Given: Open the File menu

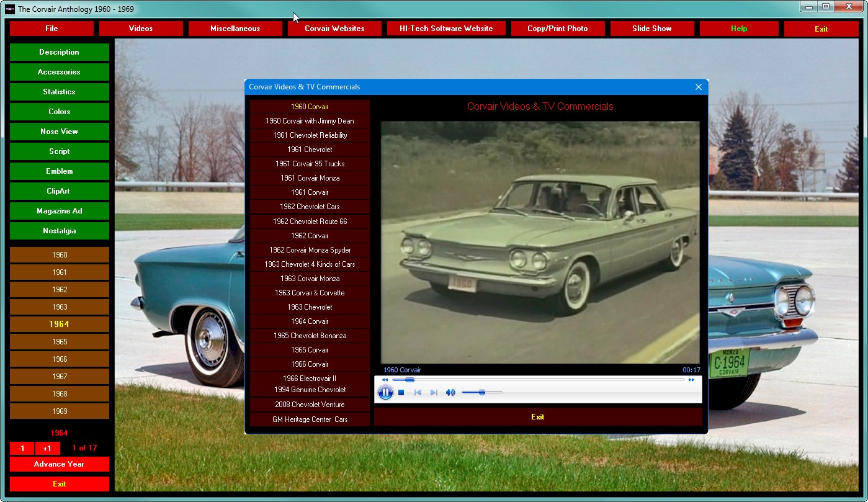Looking at the screenshot, I should tap(52, 29).
